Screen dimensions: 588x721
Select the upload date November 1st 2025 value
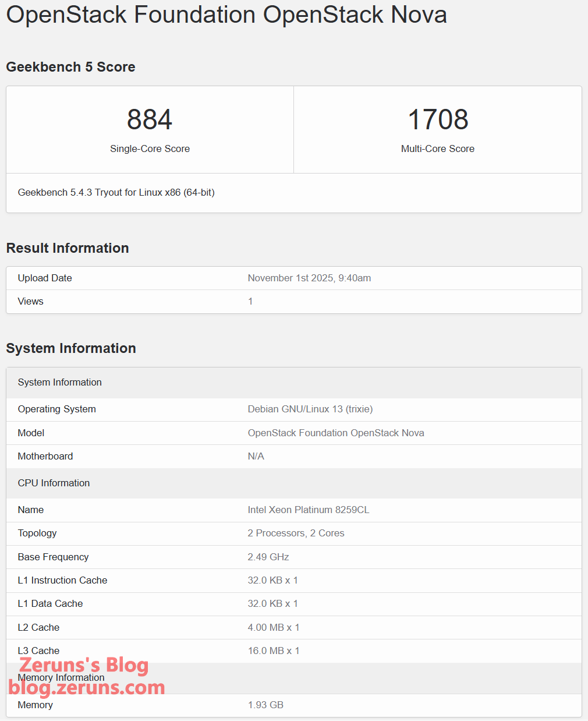click(x=309, y=278)
